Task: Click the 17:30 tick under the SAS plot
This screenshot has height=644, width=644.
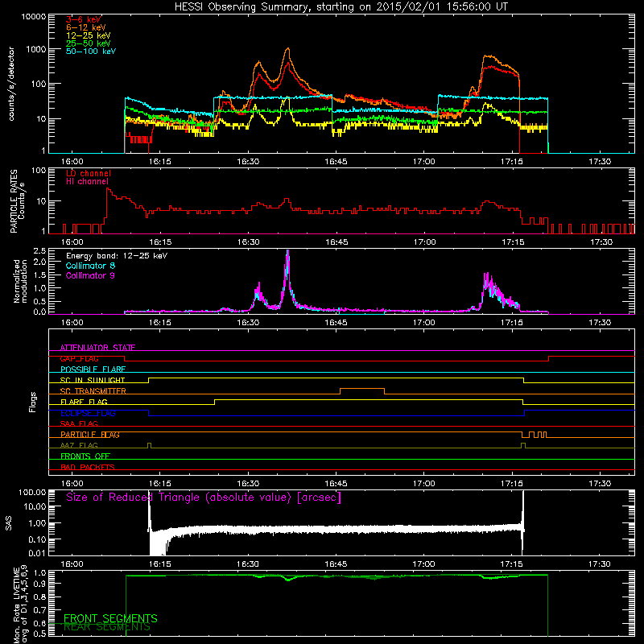Action: (x=600, y=564)
